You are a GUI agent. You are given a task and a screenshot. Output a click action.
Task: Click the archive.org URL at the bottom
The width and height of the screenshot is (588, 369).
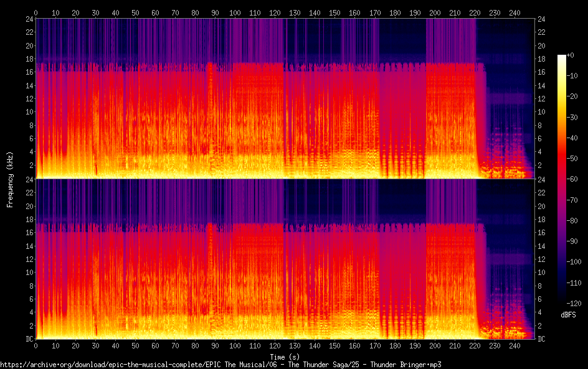220,365
